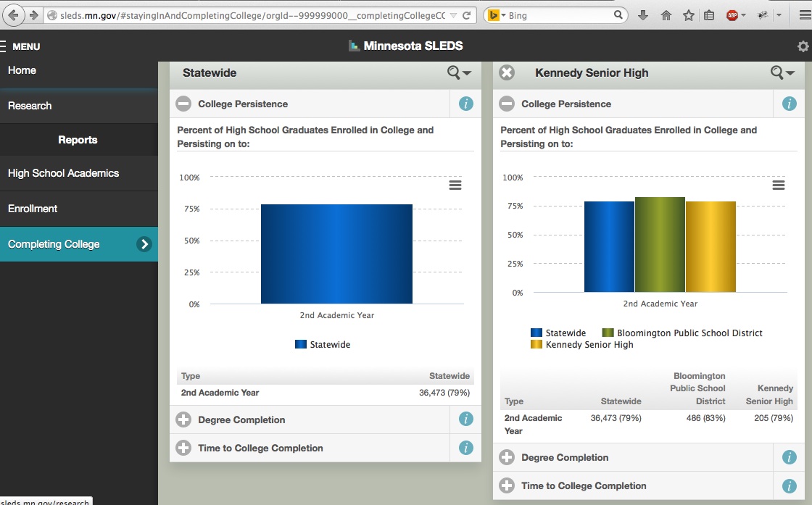The width and height of the screenshot is (812, 505).
Task: Remove the Kennedy Senior High panel
Action: (507, 73)
